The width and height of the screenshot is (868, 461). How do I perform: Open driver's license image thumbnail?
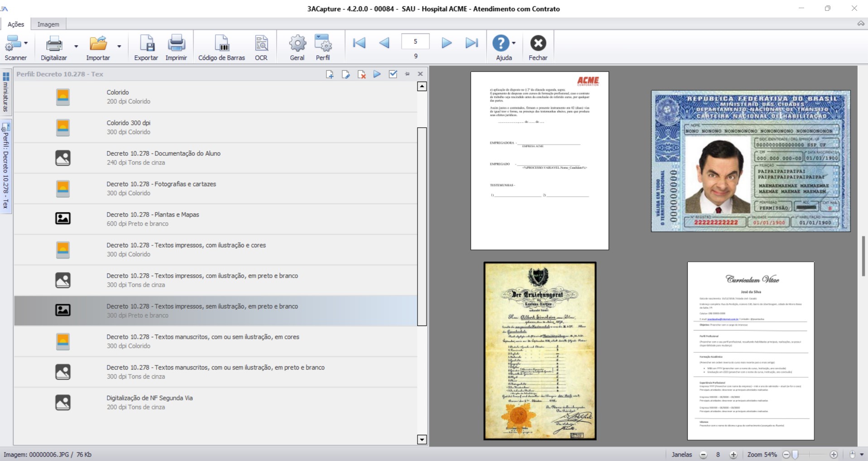(751, 161)
